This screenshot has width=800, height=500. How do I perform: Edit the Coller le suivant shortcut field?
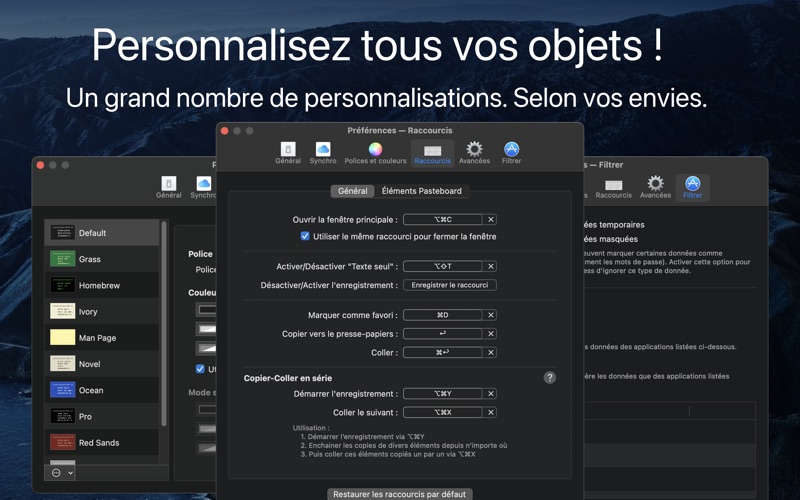443,412
